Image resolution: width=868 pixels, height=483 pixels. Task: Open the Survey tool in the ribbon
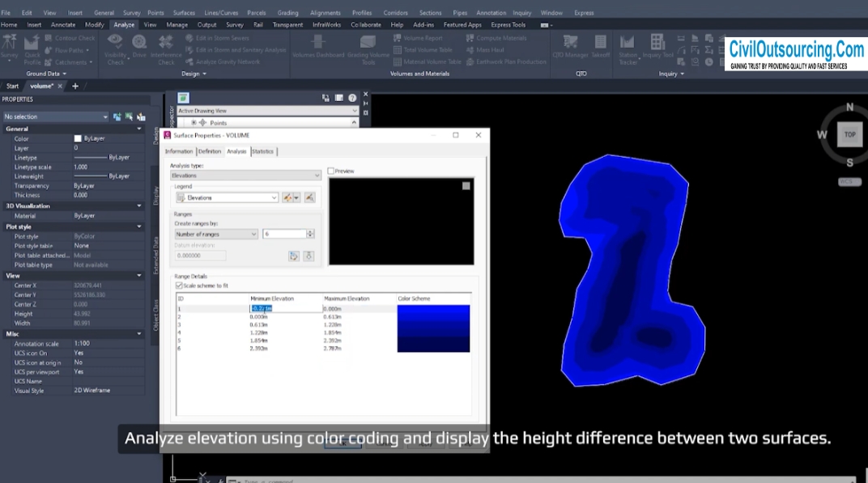10,48
